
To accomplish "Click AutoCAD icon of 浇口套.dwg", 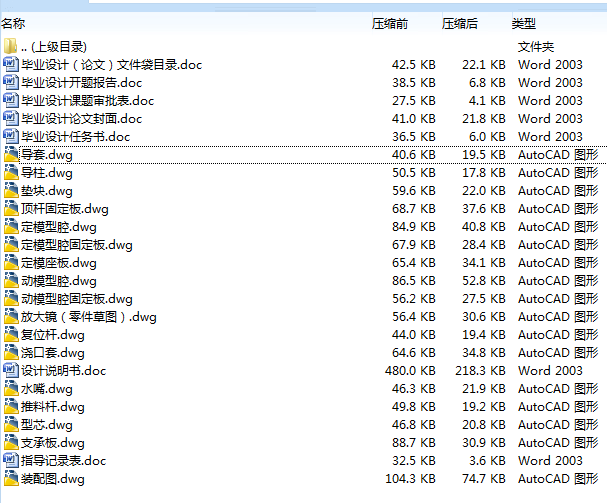I will click(11, 352).
